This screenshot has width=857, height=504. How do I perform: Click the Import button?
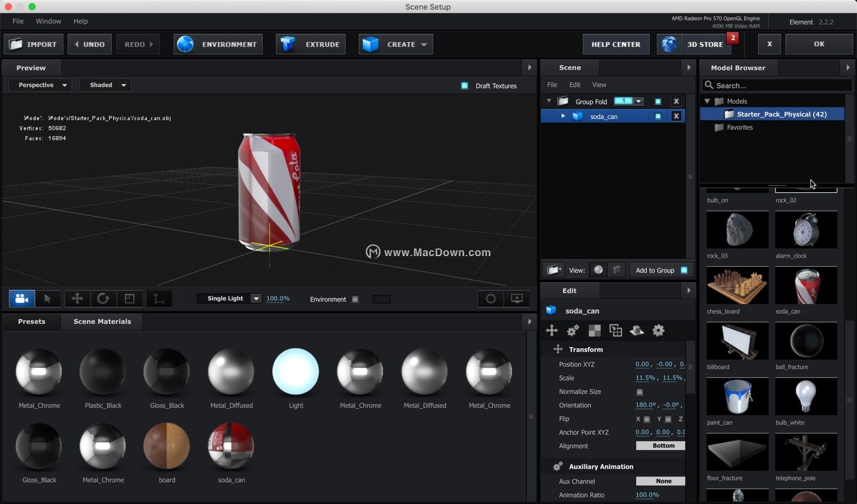[34, 44]
